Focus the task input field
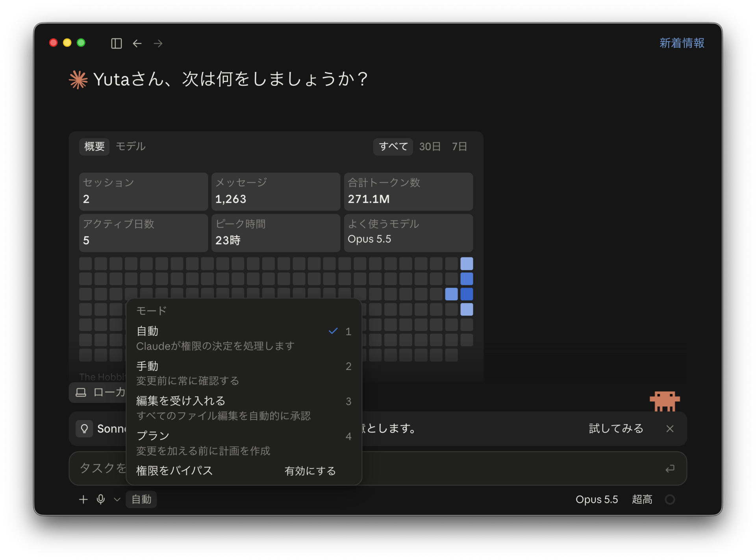Viewport: 756px width, 560px height. [378, 468]
